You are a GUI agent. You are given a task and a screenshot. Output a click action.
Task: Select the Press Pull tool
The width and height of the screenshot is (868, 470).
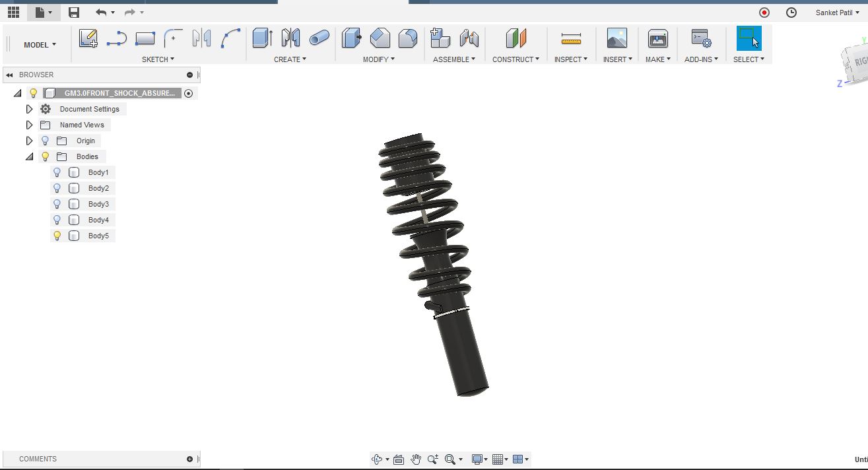(x=351, y=38)
